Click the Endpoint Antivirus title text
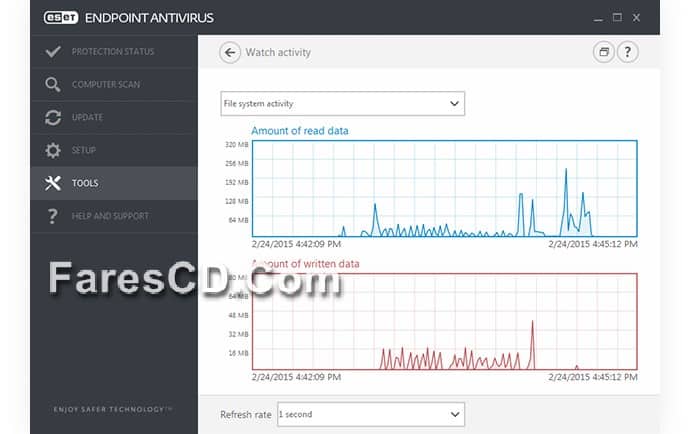Viewport: 690px width, 434px height. click(149, 18)
